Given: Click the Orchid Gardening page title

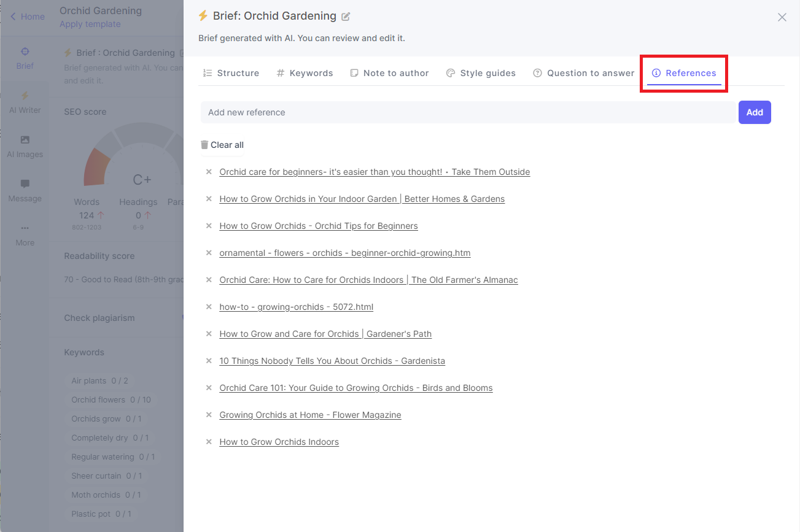Looking at the screenshot, I should click(101, 10).
